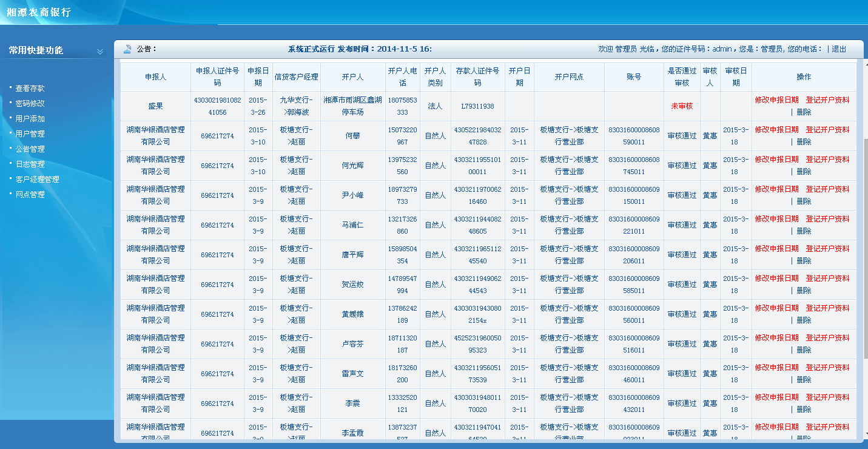Click the 操作 column header
This screenshot has height=449, width=868.
click(804, 77)
